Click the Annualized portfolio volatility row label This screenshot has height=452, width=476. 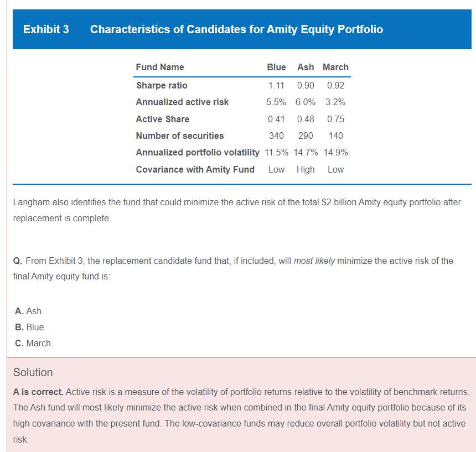(198, 152)
